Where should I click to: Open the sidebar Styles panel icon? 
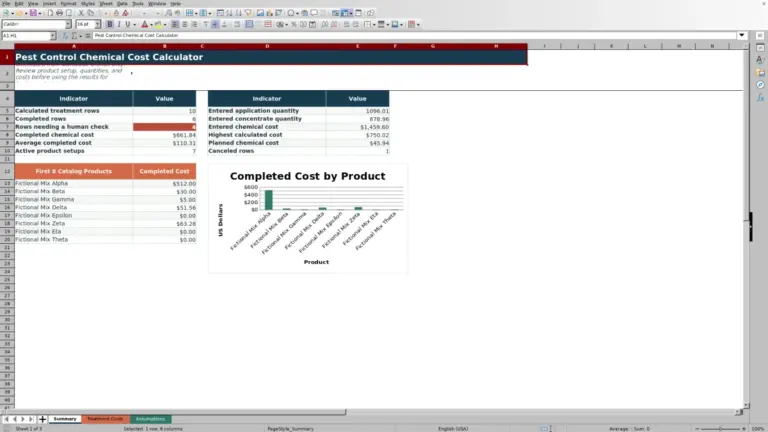[x=760, y=60]
